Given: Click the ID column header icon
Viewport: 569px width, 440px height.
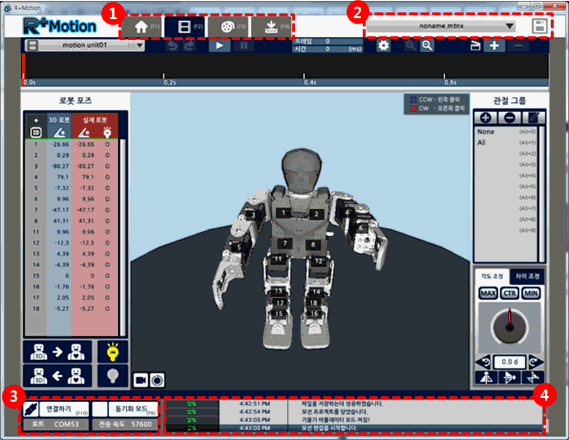Looking at the screenshot, I should 36,133.
